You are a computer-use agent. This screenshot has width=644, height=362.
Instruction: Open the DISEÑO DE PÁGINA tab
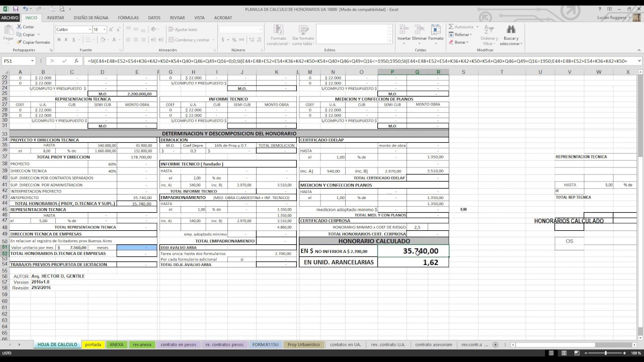click(91, 18)
